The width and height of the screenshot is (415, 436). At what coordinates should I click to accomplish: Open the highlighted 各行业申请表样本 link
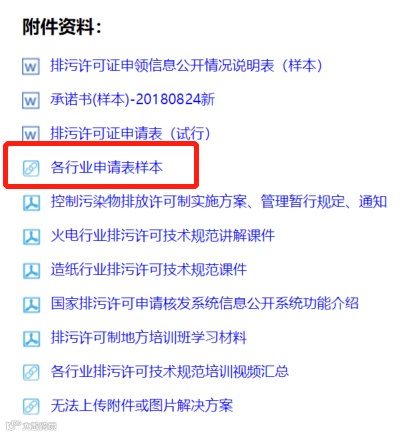[x=107, y=167]
